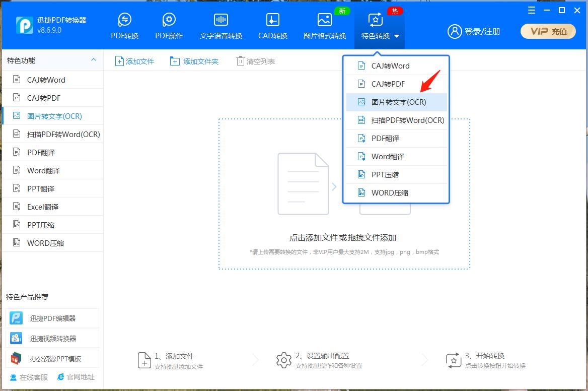
Task: Click the user avatar beside 登录/注册
Action: pyautogui.click(x=455, y=31)
